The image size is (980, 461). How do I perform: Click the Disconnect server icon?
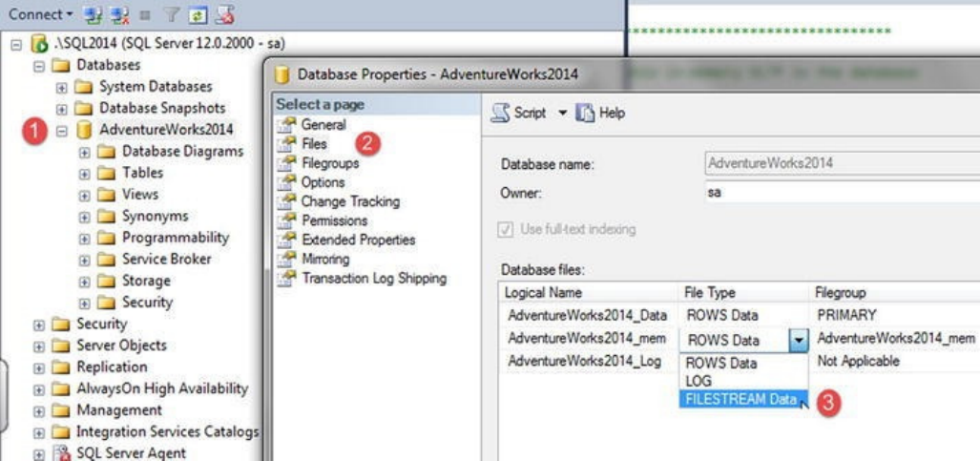(x=117, y=14)
